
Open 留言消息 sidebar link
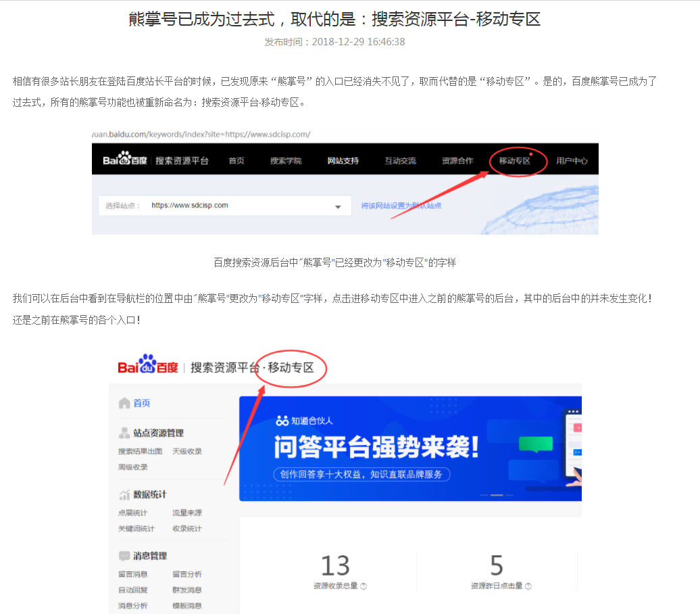coord(132,574)
